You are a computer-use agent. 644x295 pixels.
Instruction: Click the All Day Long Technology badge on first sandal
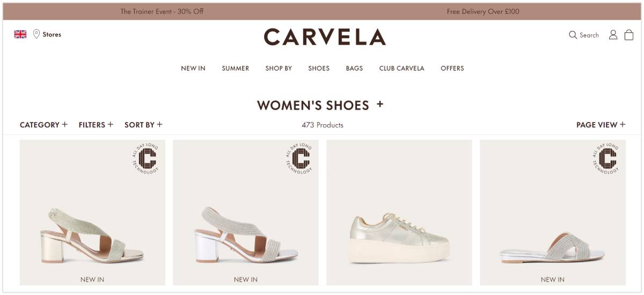tap(147, 159)
